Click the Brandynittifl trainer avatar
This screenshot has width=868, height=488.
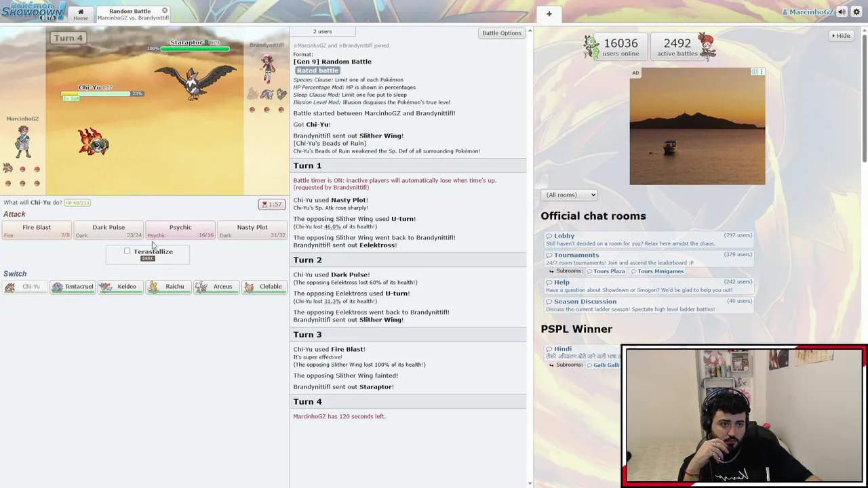268,68
